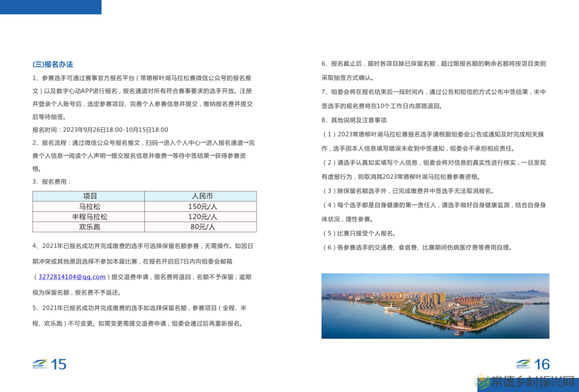Image resolution: width=579 pixels, height=392 pixels.
Task: Switch to page 16
Action: pyautogui.click(x=541, y=365)
